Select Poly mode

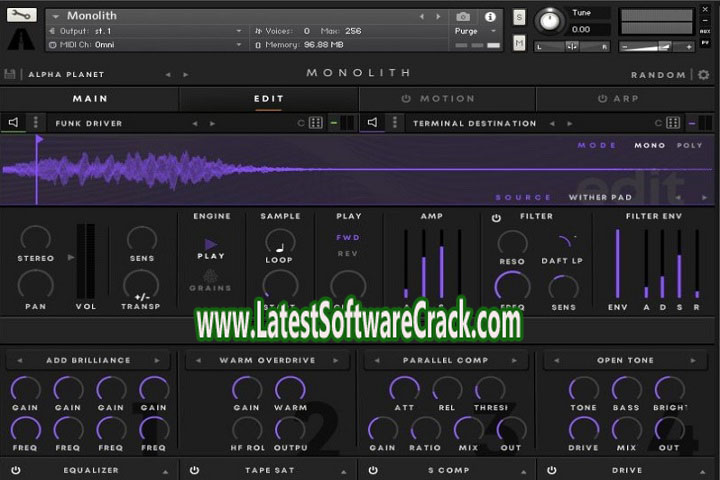690,146
